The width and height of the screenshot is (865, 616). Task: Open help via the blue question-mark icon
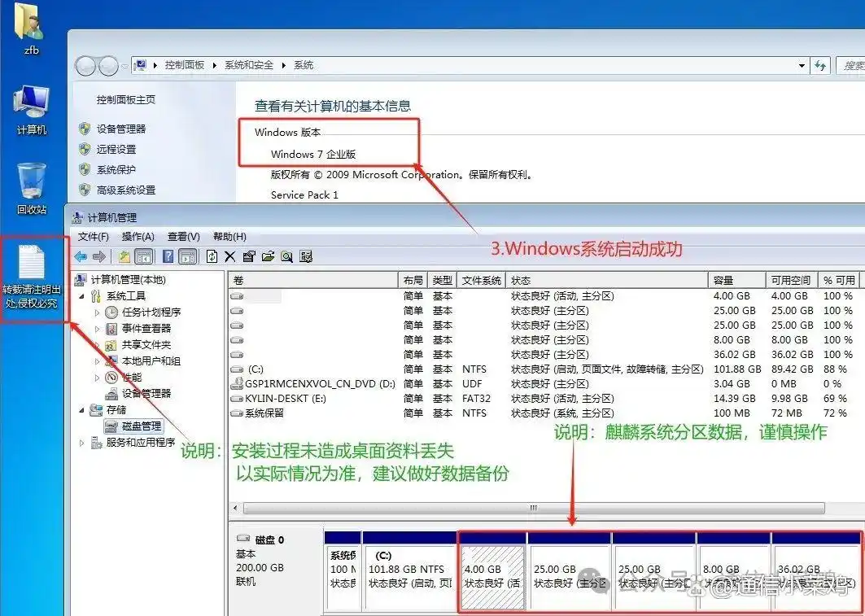pyautogui.click(x=168, y=256)
